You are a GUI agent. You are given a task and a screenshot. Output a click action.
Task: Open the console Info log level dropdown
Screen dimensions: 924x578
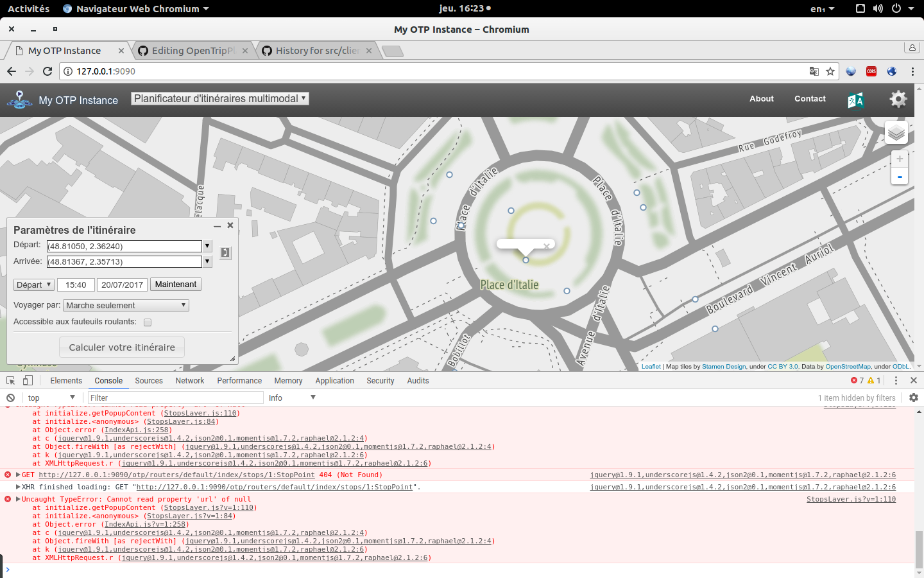[x=292, y=398]
